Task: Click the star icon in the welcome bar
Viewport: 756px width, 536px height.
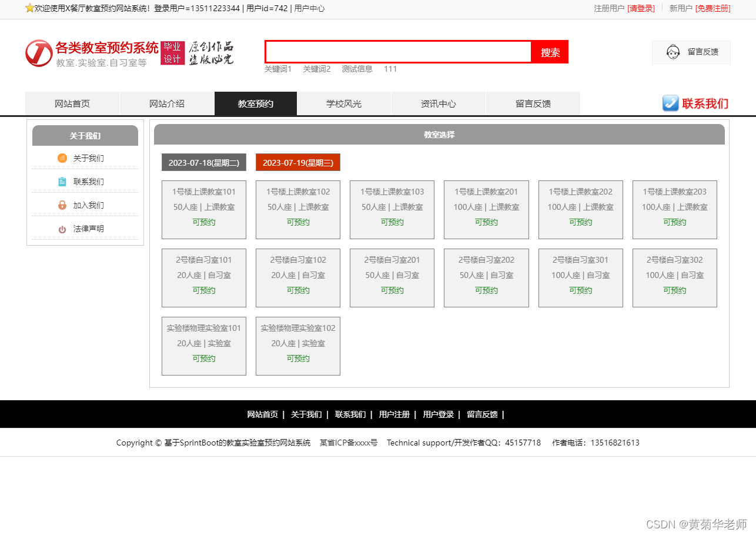Action: pos(29,8)
